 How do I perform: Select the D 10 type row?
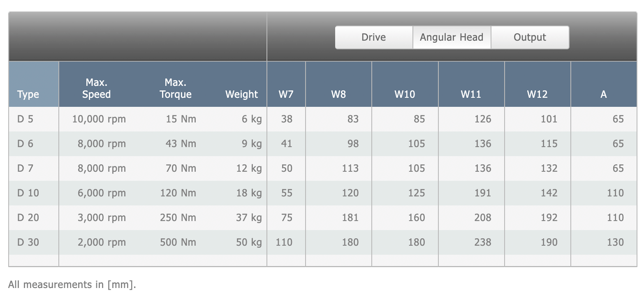point(323,193)
